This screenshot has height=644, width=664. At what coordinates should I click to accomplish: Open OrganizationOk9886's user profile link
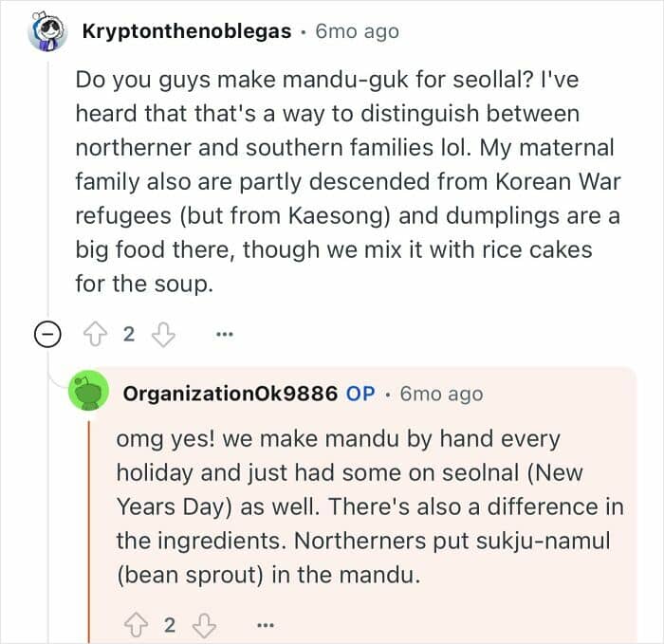click(231, 394)
